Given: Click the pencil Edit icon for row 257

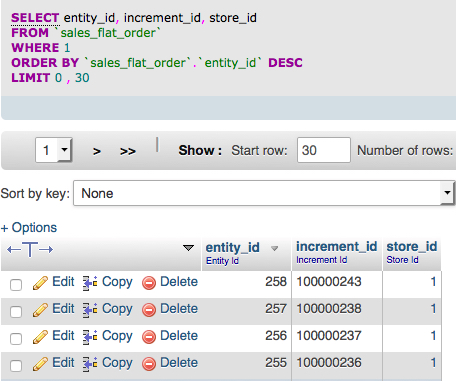Looking at the screenshot, I should tap(40, 310).
